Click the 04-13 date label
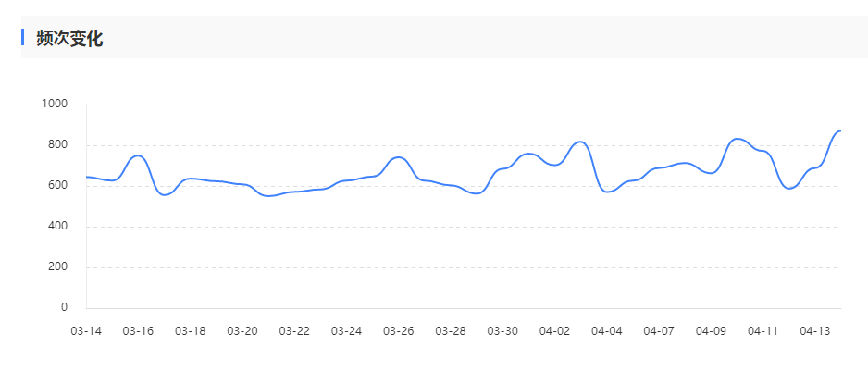This screenshot has width=868, height=371. pos(815,331)
